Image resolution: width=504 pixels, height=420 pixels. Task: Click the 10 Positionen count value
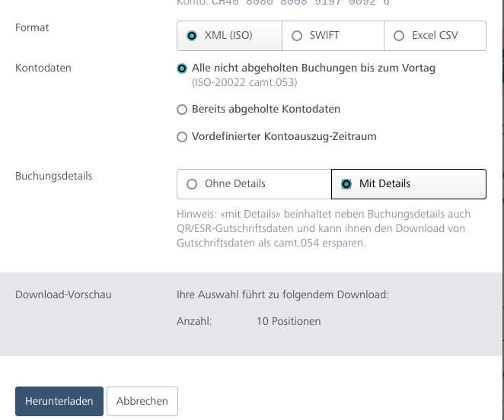pos(289,321)
